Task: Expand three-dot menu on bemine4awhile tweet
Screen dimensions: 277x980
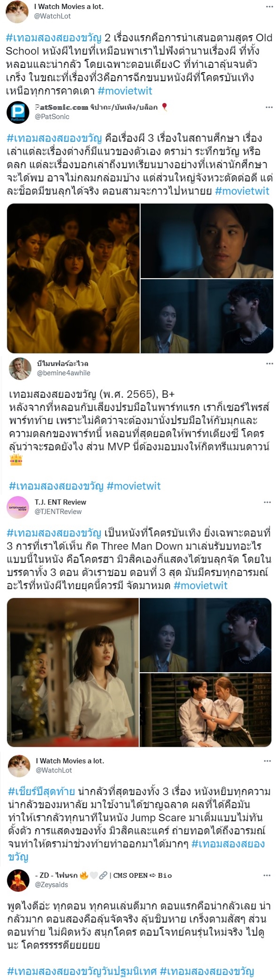Action: tap(269, 363)
